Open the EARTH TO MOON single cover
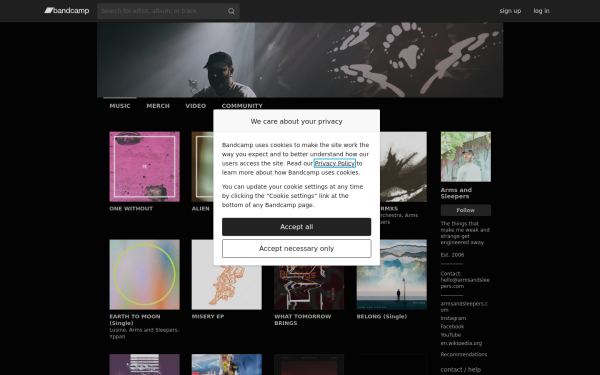The image size is (600, 375). (x=144, y=274)
